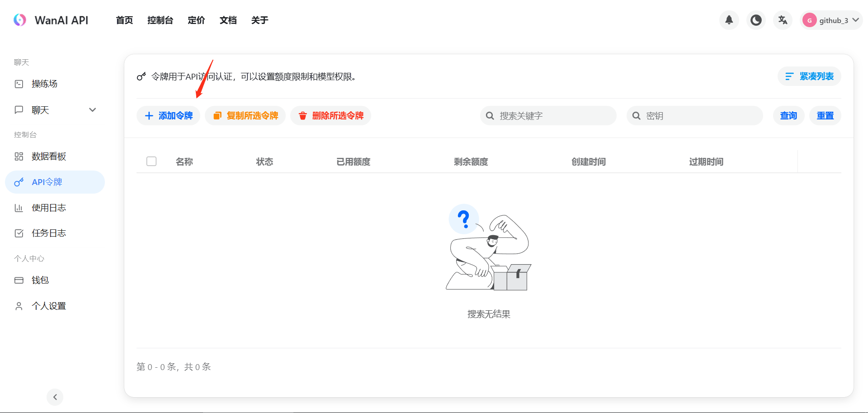Open 任务日志 task log entry
Viewport: 868px width, 413px height.
point(49,233)
